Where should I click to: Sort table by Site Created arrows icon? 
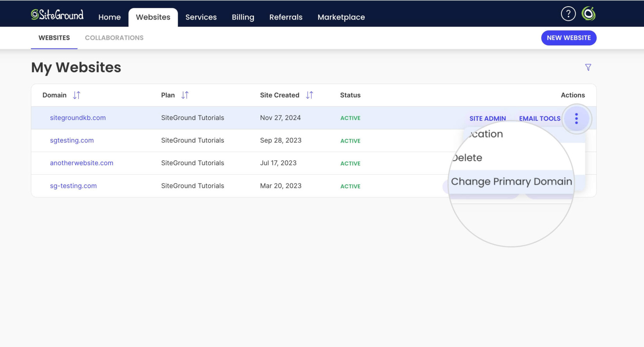[309, 95]
